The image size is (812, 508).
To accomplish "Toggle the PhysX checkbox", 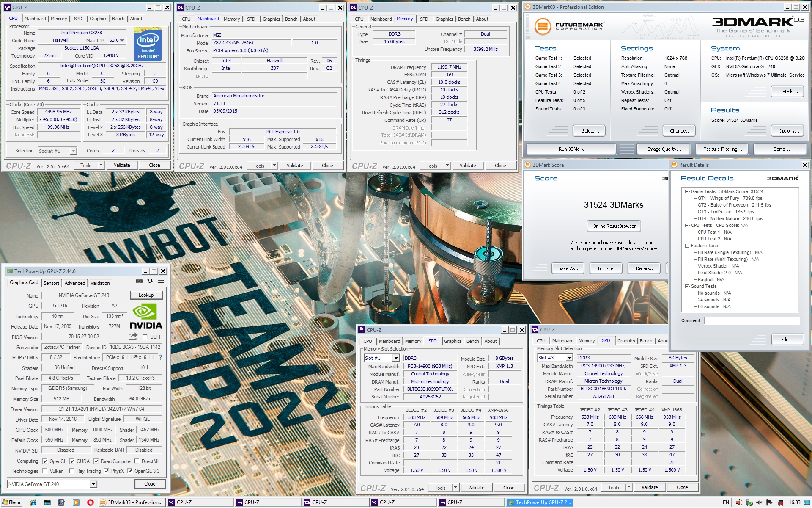I will click(x=106, y=471).
